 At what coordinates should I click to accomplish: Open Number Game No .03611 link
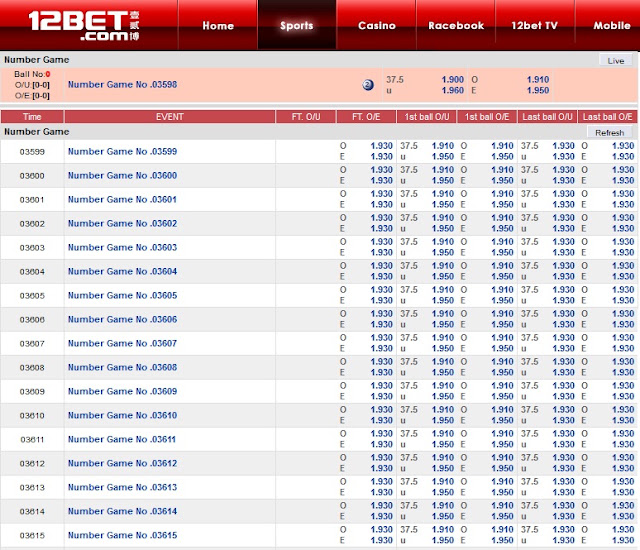(x=122, y=439)
